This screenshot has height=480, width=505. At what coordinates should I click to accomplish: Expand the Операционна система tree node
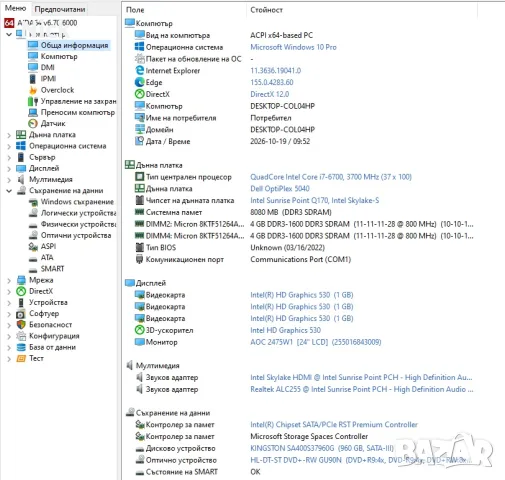9,146
